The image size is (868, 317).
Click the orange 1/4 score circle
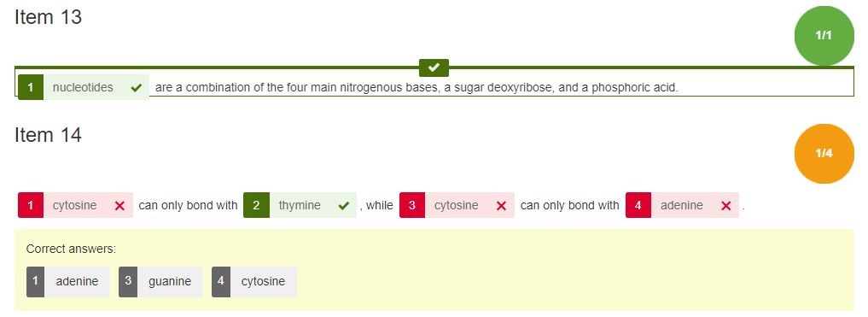(824, 154)
